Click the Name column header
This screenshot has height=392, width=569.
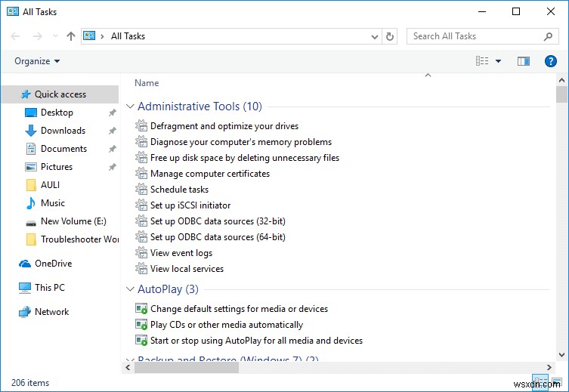tap(147, 83)
